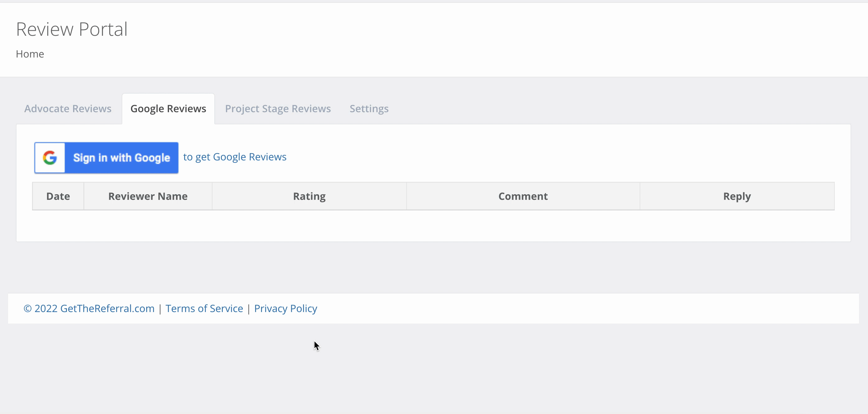The height and width of the screenshot is (414, 868).
Task: Switch to Project Stage Reviews tab
Action: (278, 109)
